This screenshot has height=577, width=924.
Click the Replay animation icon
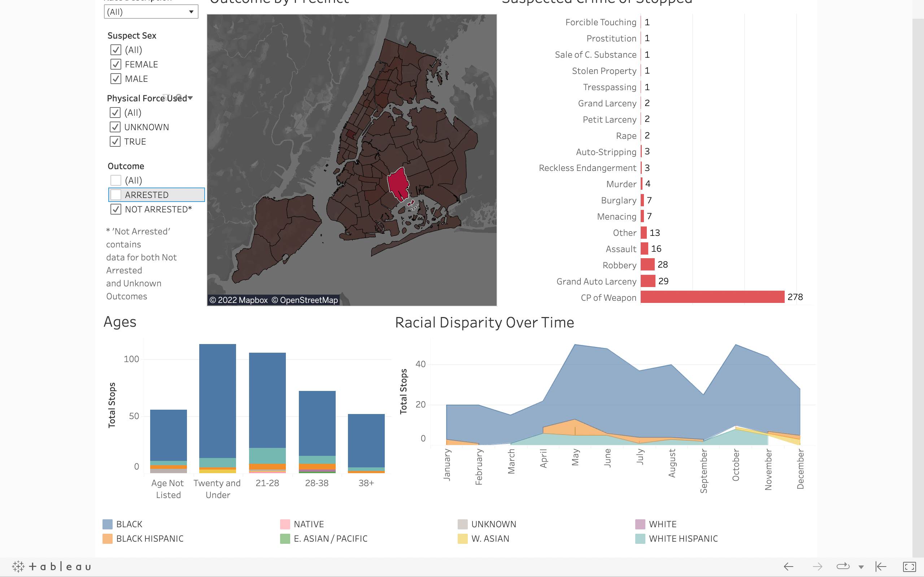tap(843, 566)
